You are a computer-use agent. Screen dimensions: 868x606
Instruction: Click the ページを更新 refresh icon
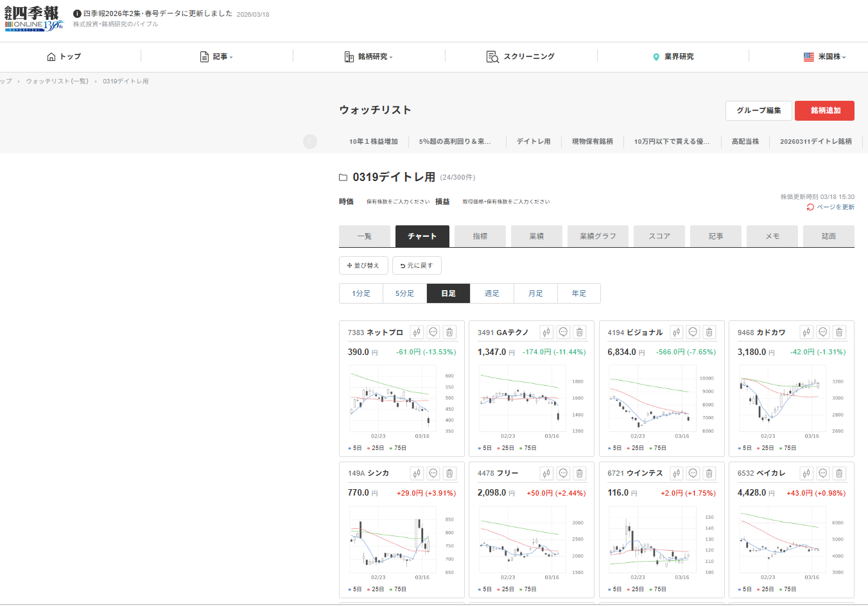point(810,207)
